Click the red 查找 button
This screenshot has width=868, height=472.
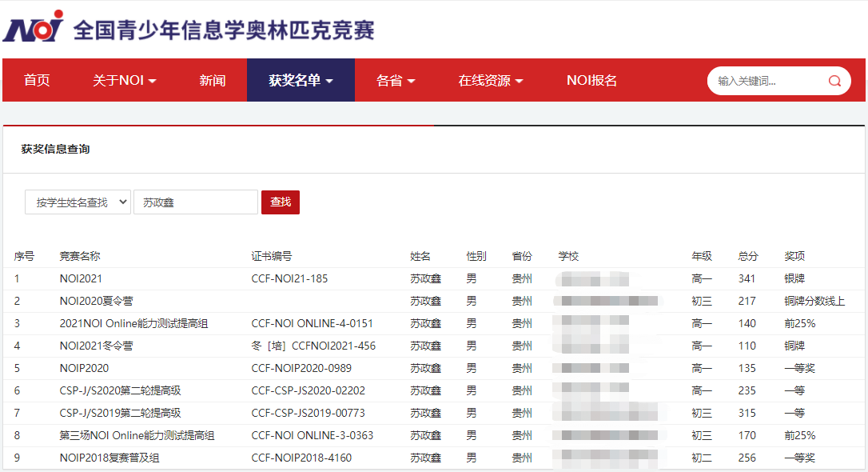tap(280, 202)
